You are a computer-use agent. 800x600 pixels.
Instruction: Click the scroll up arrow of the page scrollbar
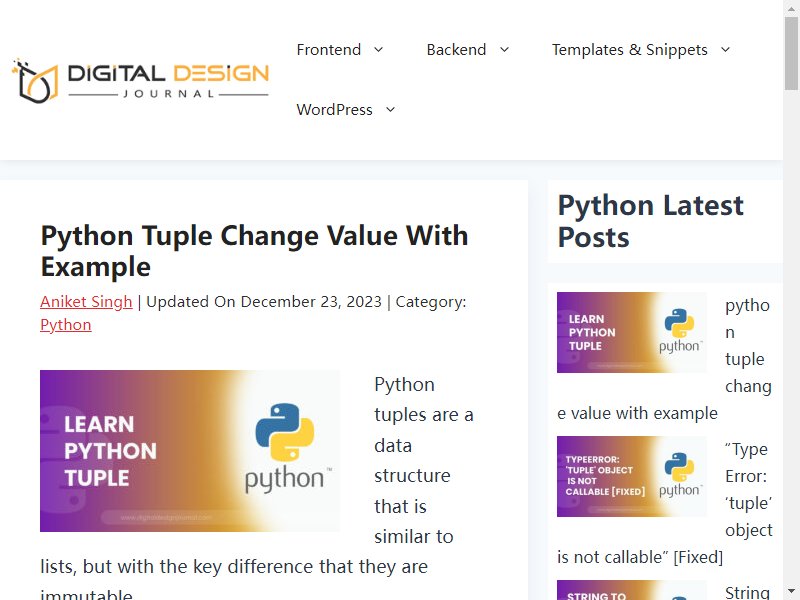coord(791,8)
